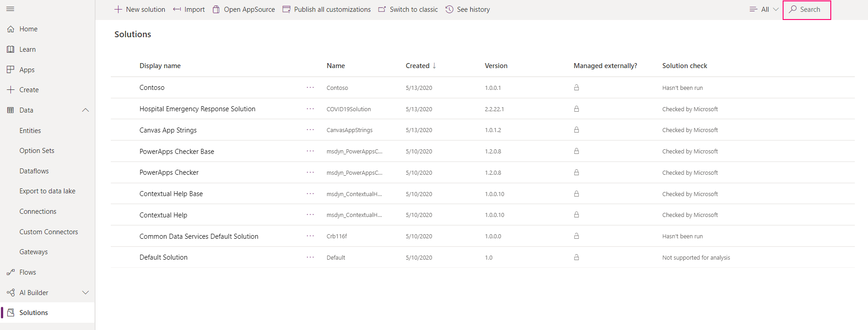The width and height of the screenshot is (868, 330).
Task: Open Entities under Data
Action: click(x=30, y=131)
